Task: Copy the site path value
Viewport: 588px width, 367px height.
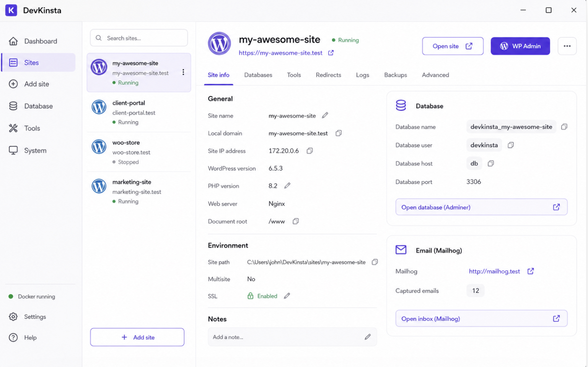Action: [x=375, y=262]
